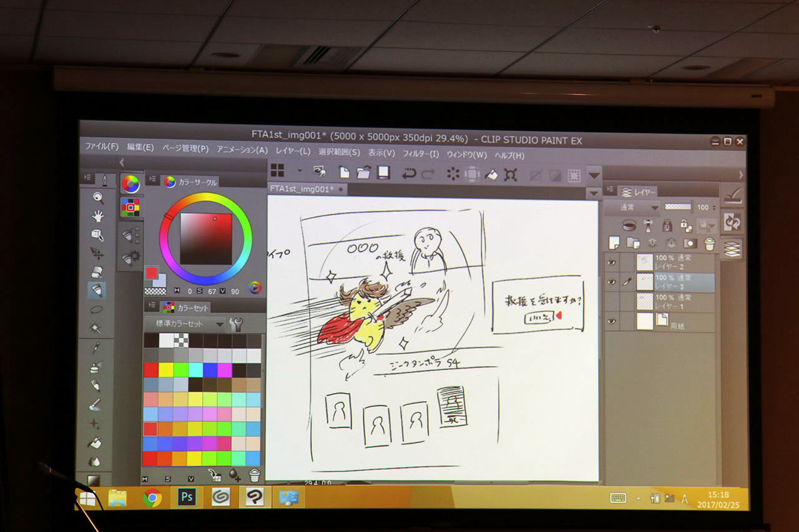Open the CLIP STUDIO launcher grid icon
This screenshot has height=532, width=799.
pos(277,170)
